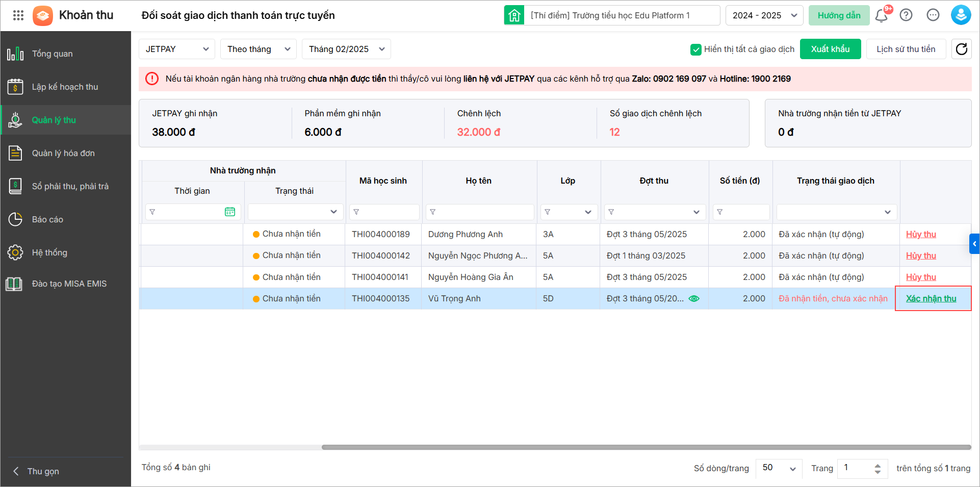Viewport: 980px width, 487px height.
Task: Expand the 2024 - 2025 school year dropdown
Action: tap(764, 15)
